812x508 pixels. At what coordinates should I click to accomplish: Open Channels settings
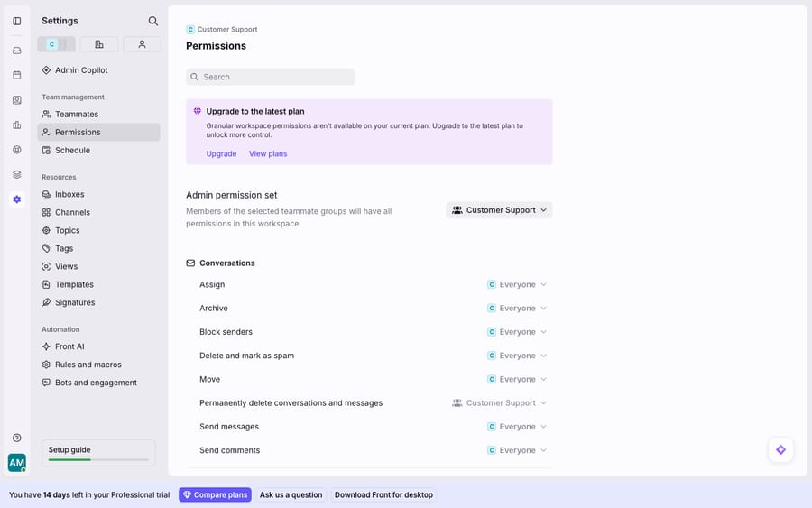[x=98, y=212]
